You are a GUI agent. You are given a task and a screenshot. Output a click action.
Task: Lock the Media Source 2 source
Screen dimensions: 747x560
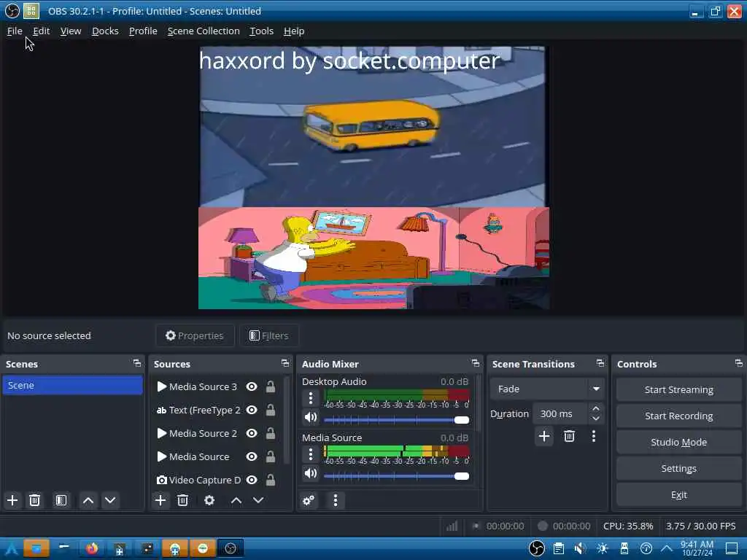(x=270, y=433)
